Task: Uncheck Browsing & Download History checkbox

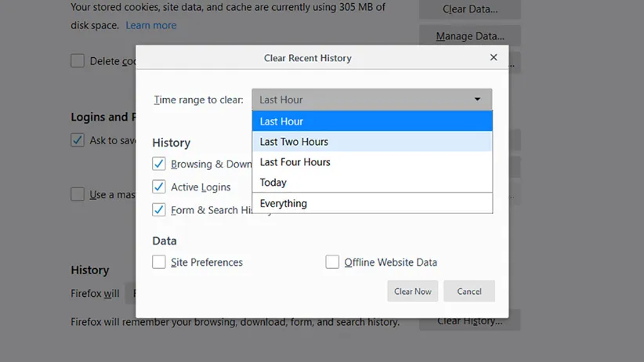Action: tap(159, 164)
